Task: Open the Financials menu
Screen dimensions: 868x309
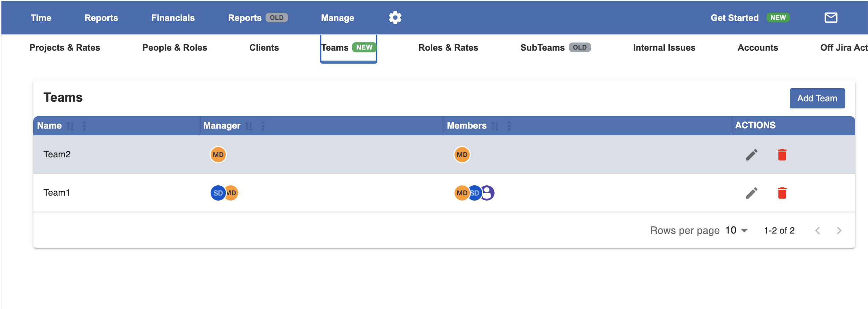Action: tap(173, 18)
